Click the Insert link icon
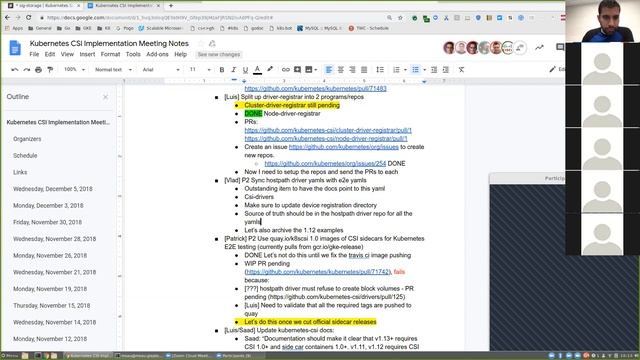This screenshot has width=640, height=360. click(286, 70)
